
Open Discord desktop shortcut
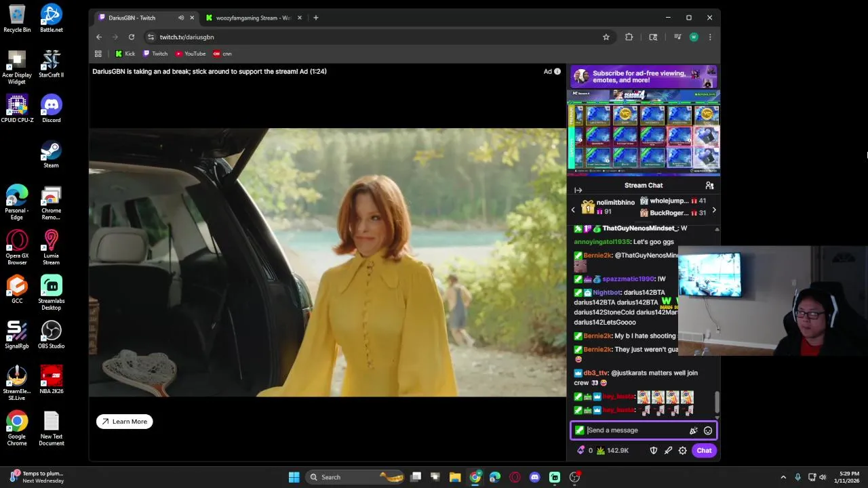click(52, 108)
